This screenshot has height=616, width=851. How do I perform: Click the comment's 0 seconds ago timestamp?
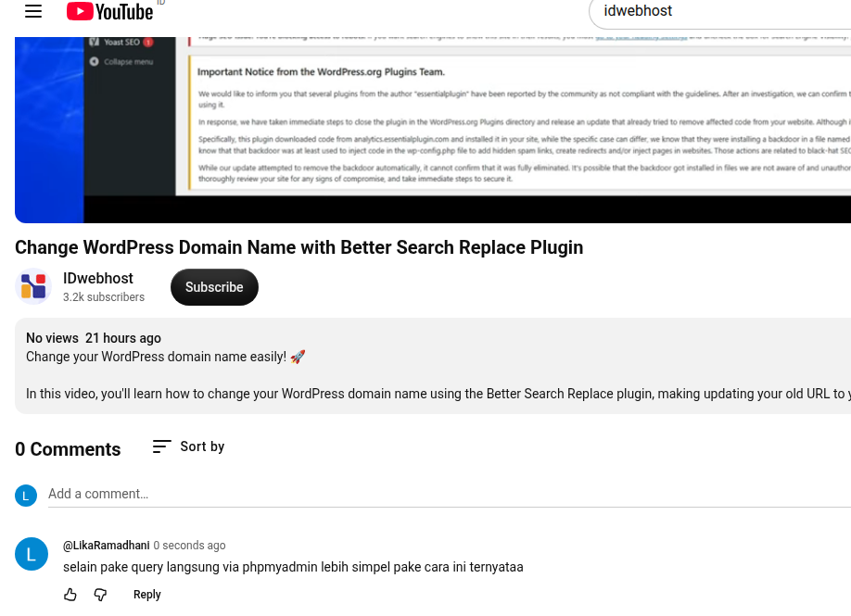coord(189,545)
